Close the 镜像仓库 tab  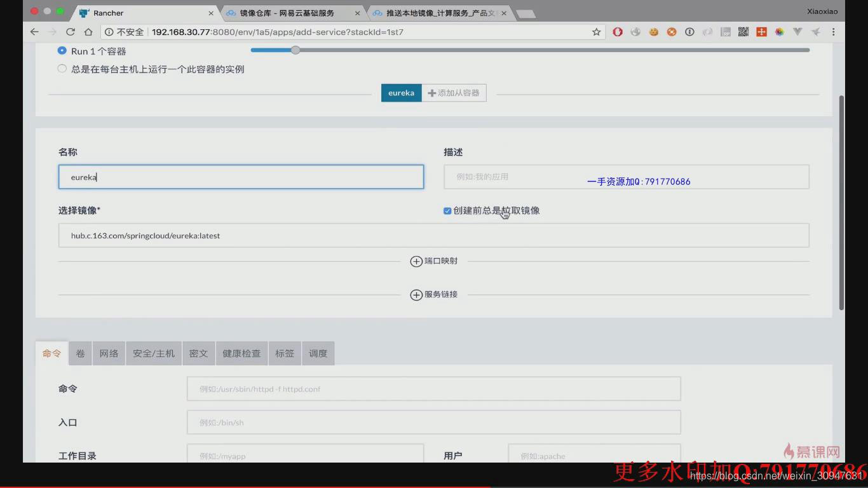click(358, 13)
